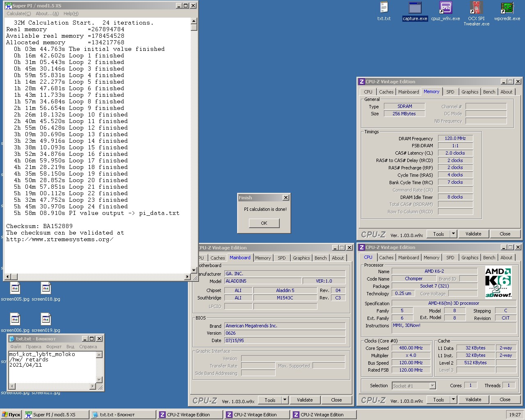Click Super PI vertical scrollbar up arrow
Image resolution: width=525 pixels, height=420 pixels.
pos(194,22)
